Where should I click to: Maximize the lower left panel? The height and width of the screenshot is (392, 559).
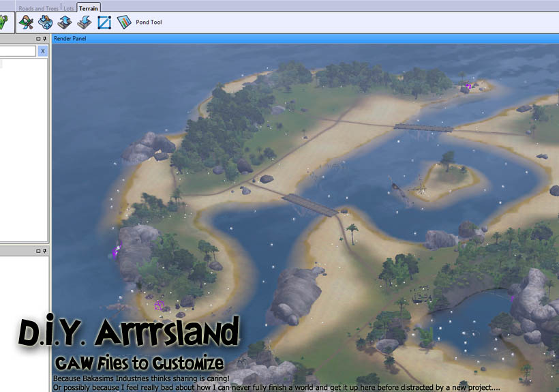[38, 251]
